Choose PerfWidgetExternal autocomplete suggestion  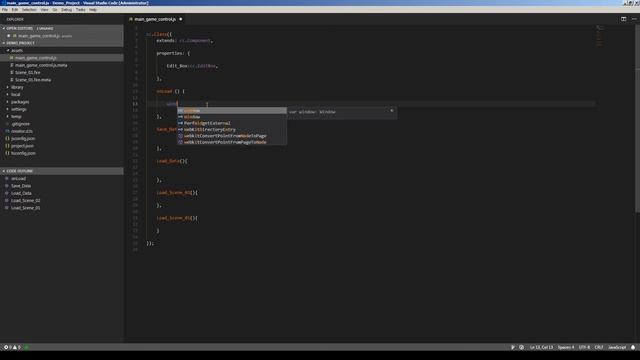pyautogui.click(x=231, y=123)
